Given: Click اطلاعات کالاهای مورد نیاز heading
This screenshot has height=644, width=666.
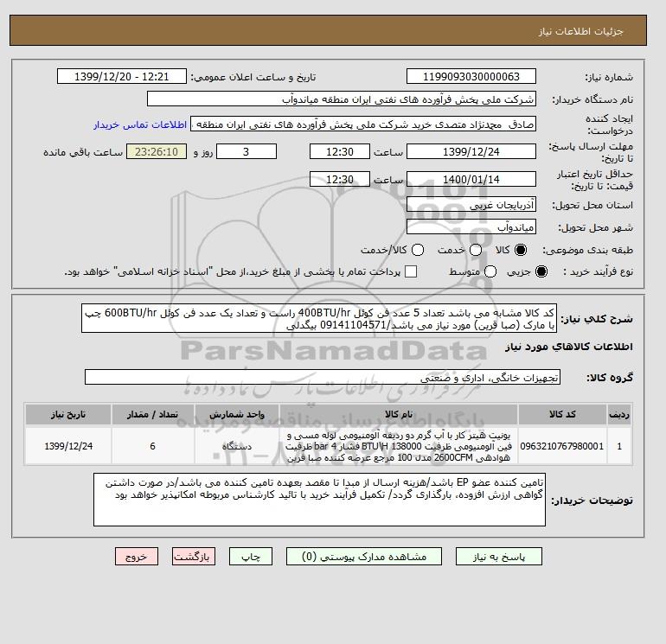Looking at the screenshot, I should (x=569, y=347).
